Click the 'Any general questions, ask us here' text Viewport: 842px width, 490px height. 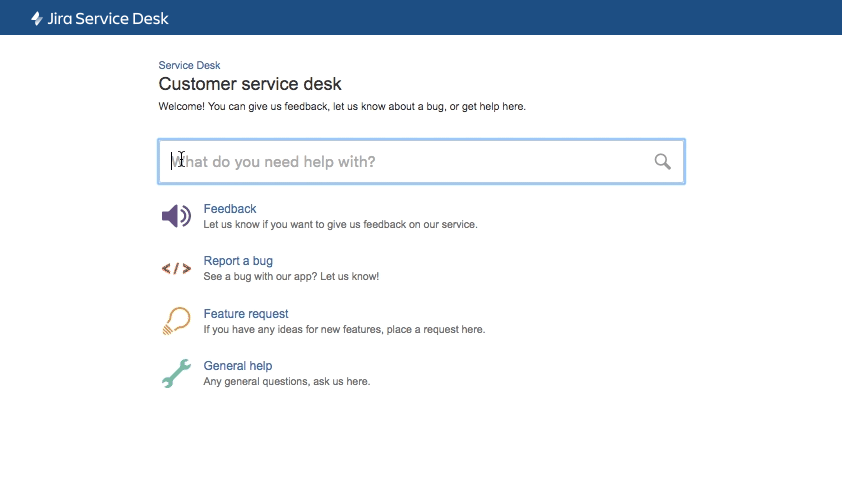[x=287, y=381]
